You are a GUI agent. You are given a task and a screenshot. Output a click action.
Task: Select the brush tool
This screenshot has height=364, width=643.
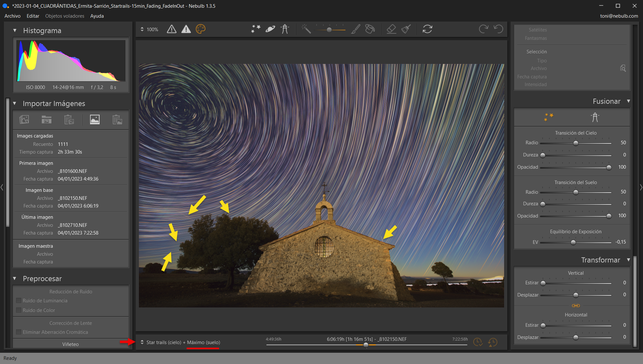click(x=356, y=29)
